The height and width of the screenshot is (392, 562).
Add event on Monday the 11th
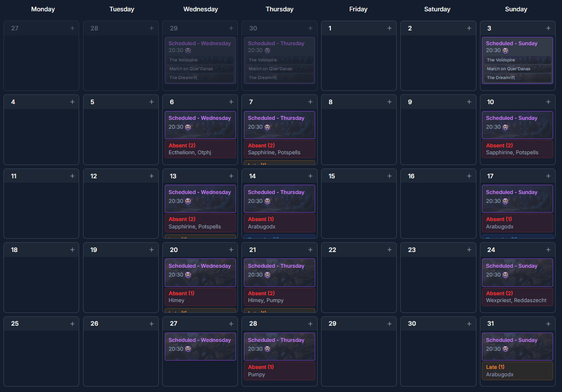[72, 176]
